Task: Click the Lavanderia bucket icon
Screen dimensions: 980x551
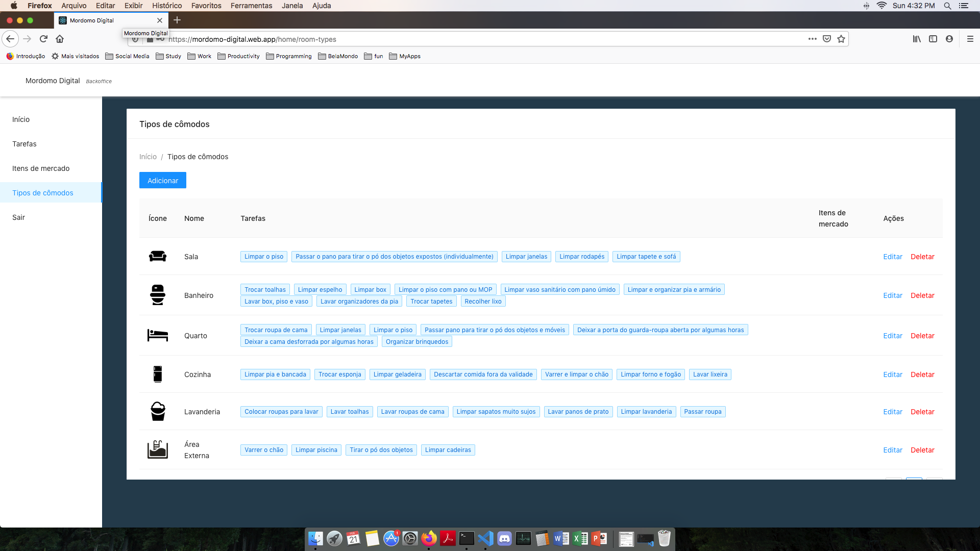Action: (158, 411)
